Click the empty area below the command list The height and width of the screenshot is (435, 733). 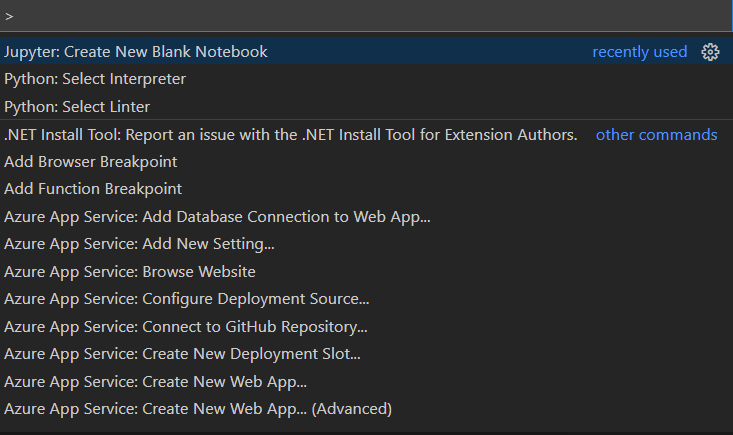366,429
